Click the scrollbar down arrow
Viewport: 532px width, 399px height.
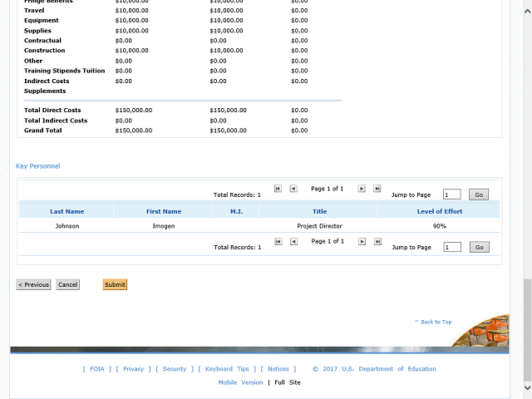527,387
